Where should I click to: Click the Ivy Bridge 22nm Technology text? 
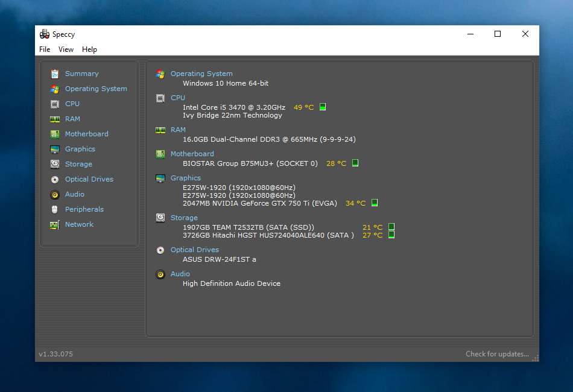click(x=232, y=115)
